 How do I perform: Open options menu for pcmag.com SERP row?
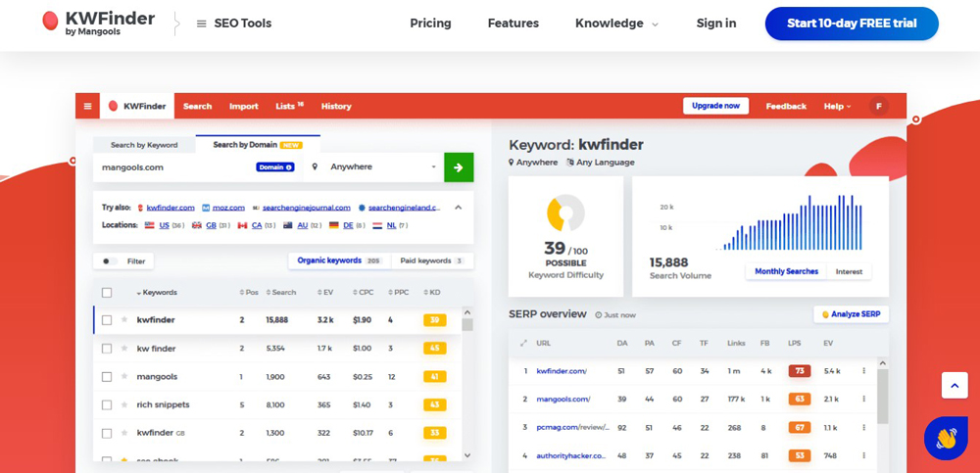click(863, 427)
